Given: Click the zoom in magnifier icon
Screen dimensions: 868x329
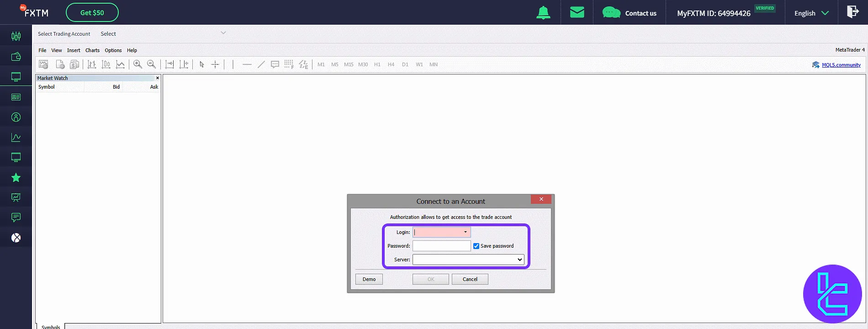Looking at the screenshot, I should 138,64.
